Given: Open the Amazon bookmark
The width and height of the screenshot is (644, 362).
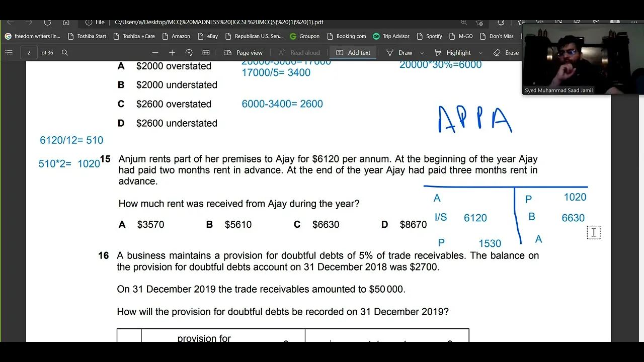Looking at the screenshot, I should click(x=176, y=36).
